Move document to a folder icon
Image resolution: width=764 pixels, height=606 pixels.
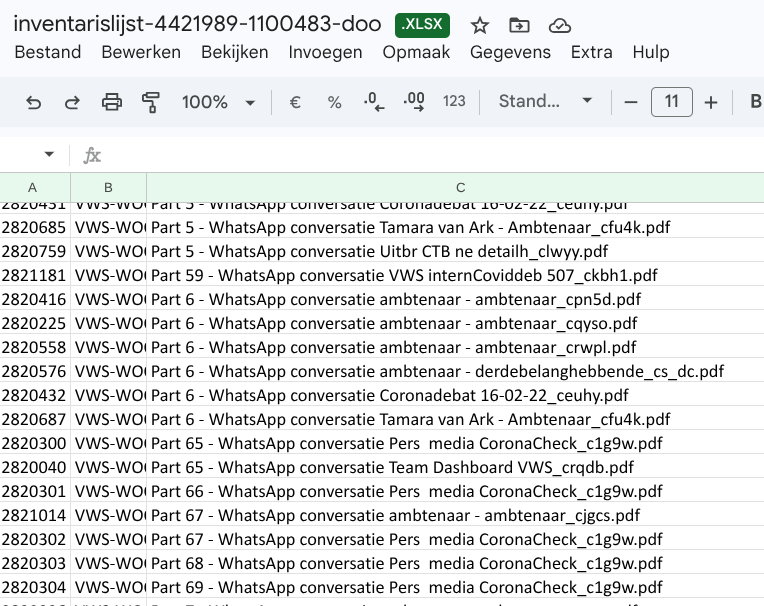(x=519, y=25)
